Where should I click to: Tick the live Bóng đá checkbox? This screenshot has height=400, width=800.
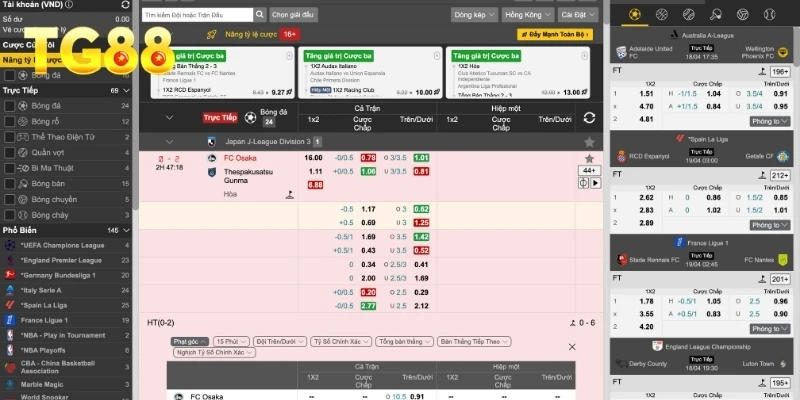click(x=9, y=106)
